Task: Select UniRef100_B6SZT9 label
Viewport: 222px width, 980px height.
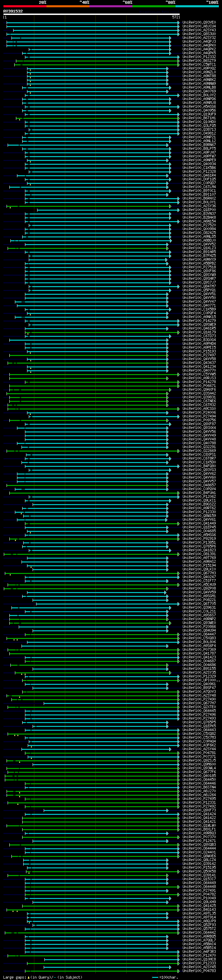Action: [x=199, y=60]
